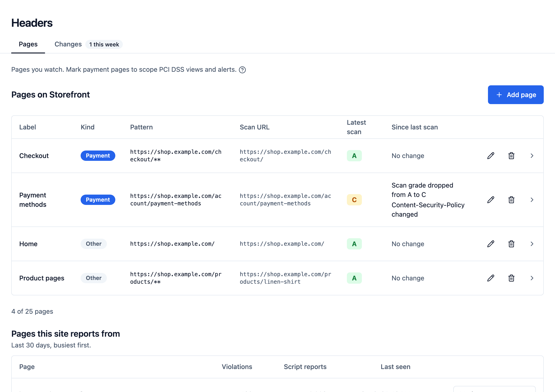The width and height of the screenshot is (555, 392).
Task: Click the payment-methods scan URL
Action: 285,200
